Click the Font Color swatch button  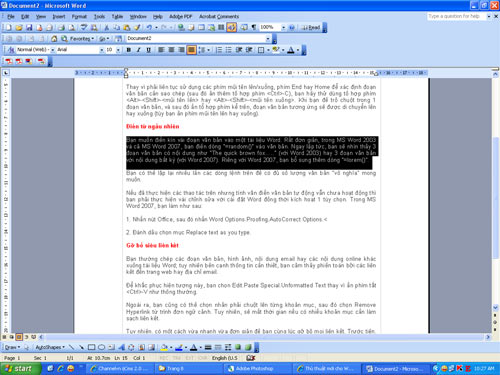pos(291,50)
